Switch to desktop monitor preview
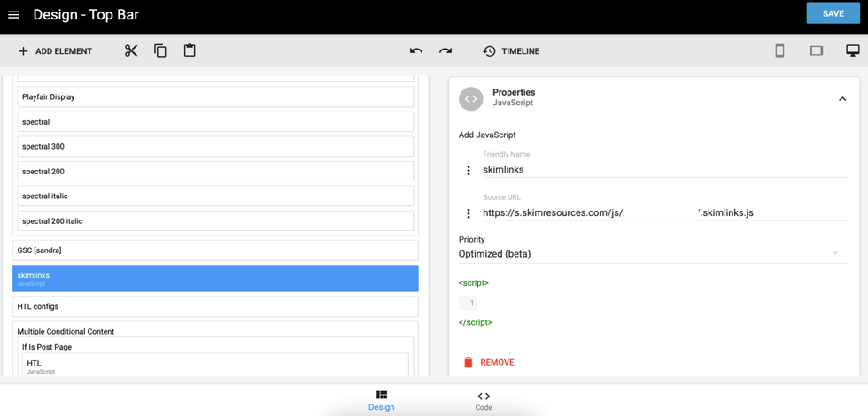The width and height of the screenshot is (868, 416). point(852,51)
